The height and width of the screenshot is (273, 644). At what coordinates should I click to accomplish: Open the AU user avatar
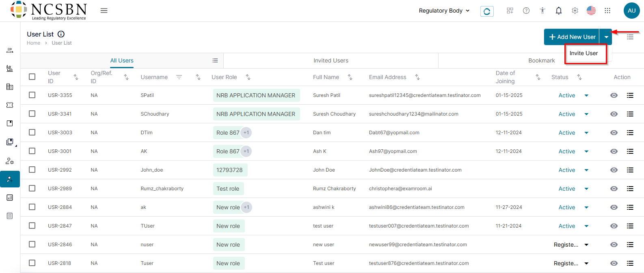631,11
